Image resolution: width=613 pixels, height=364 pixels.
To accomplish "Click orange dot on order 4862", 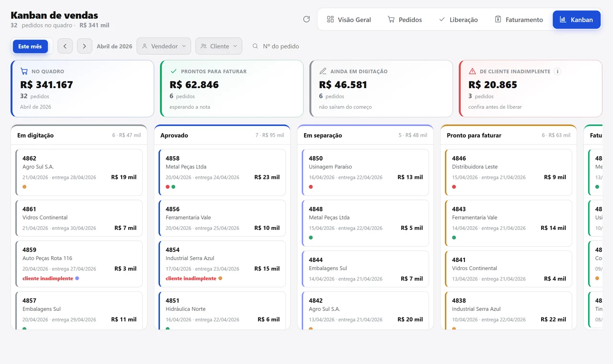I will [24, 187].
